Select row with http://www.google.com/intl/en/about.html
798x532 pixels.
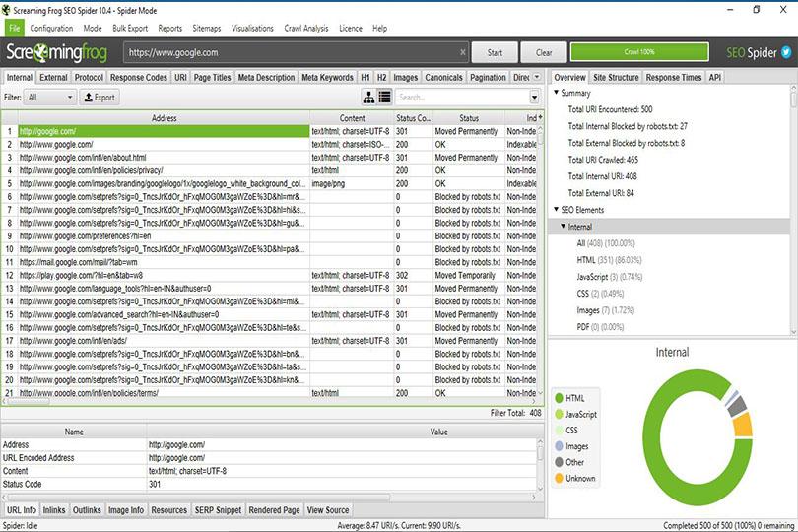269,158
